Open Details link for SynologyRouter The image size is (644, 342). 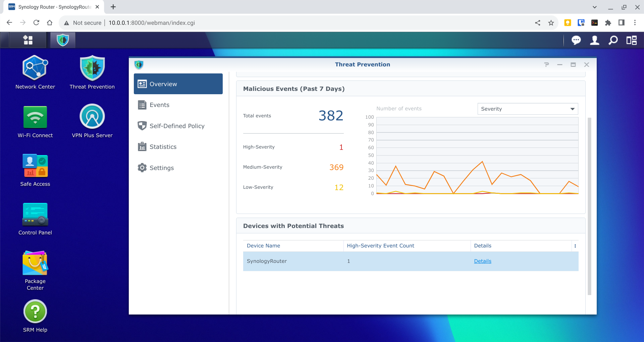click(x=482, y=261)
